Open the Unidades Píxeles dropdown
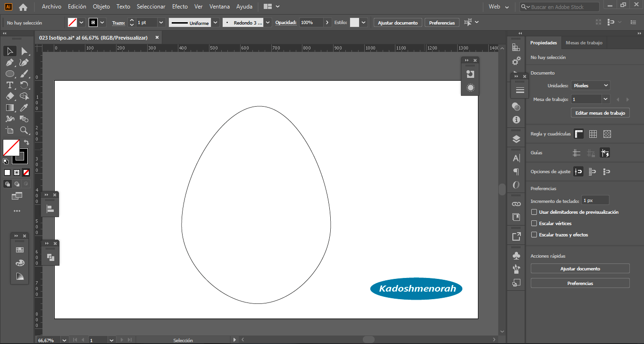 coord(590,86)
